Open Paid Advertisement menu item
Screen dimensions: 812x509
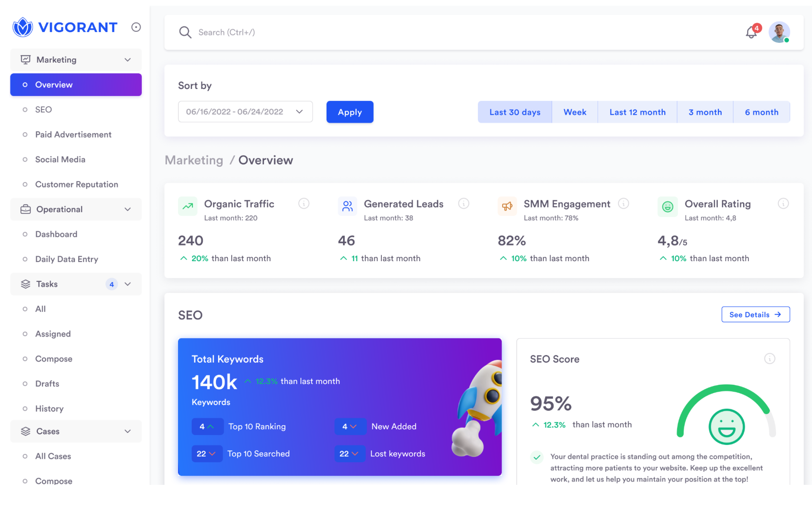[x=73, y=135]
